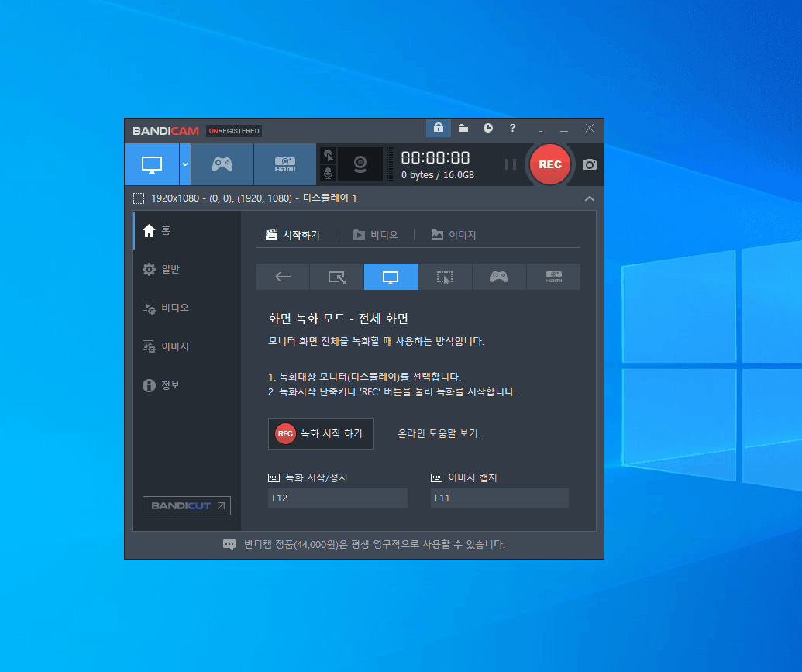Capture a screenshot with the camera icon
Viewport: 802px width, 672px height.
point(589,164)
